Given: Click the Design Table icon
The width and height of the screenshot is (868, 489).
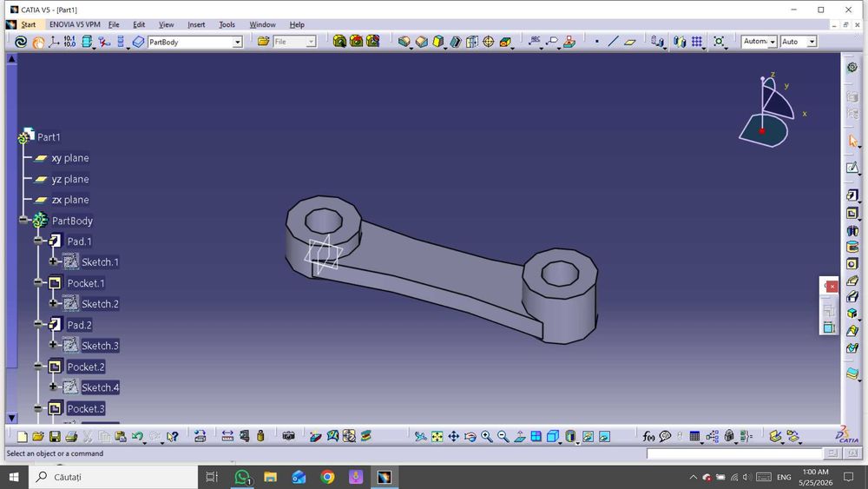Looking at the screenshot, I should click(x=694, y=436).
